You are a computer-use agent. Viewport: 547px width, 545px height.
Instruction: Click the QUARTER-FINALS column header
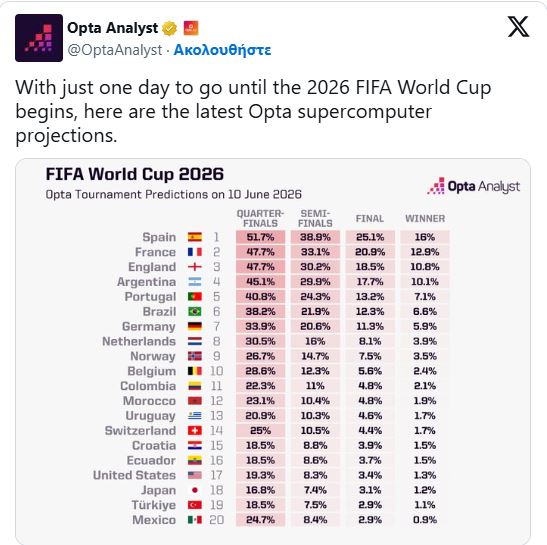260,218
